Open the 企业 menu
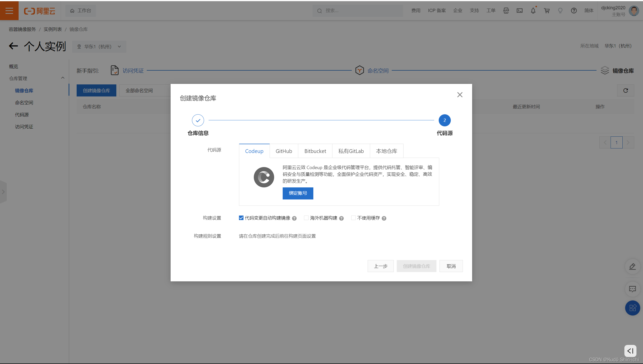The image size is (643, 364). [x=458, y=11]
